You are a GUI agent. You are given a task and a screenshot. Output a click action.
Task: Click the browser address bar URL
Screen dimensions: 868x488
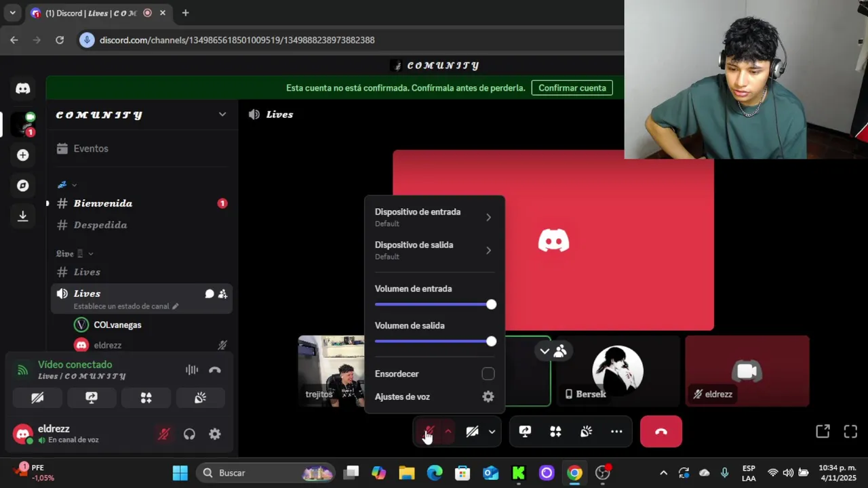[x=237, y=40]
